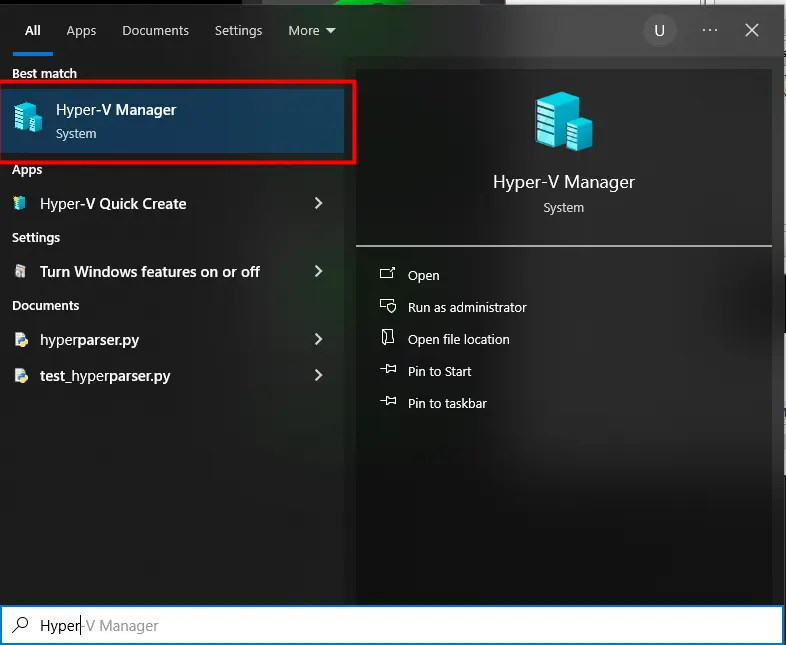The height and width of the screenshot is (645, 786).
Task: Choose Open file location
Action: [459, 340]
